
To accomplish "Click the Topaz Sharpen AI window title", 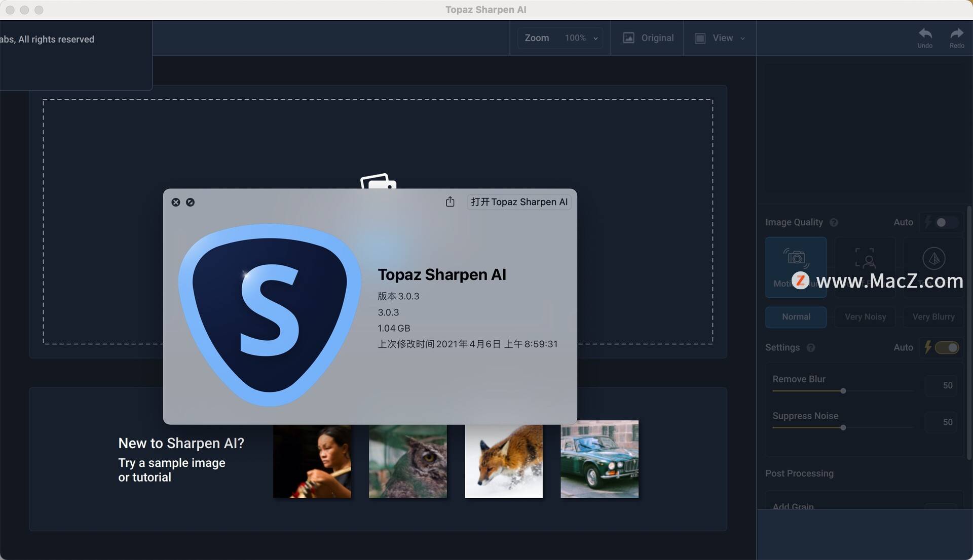I will click(486, 10).
